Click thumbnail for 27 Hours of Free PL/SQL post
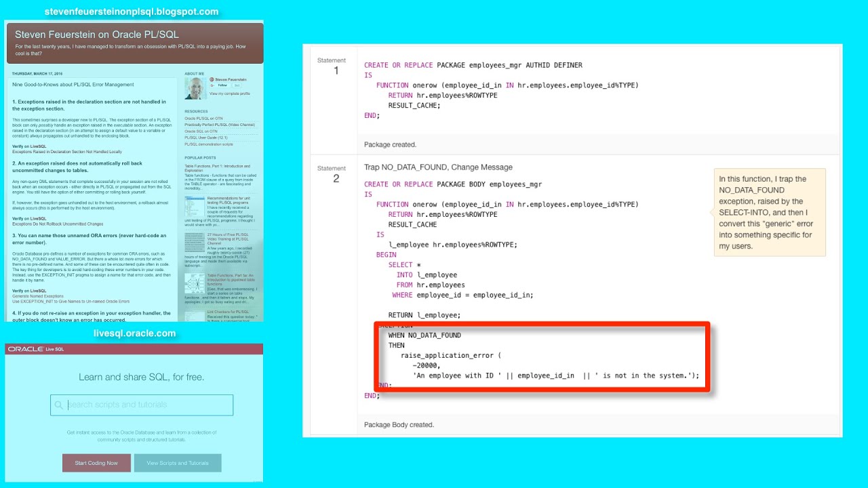The width and height of the screenshot is (868, 488). point(195,243)
